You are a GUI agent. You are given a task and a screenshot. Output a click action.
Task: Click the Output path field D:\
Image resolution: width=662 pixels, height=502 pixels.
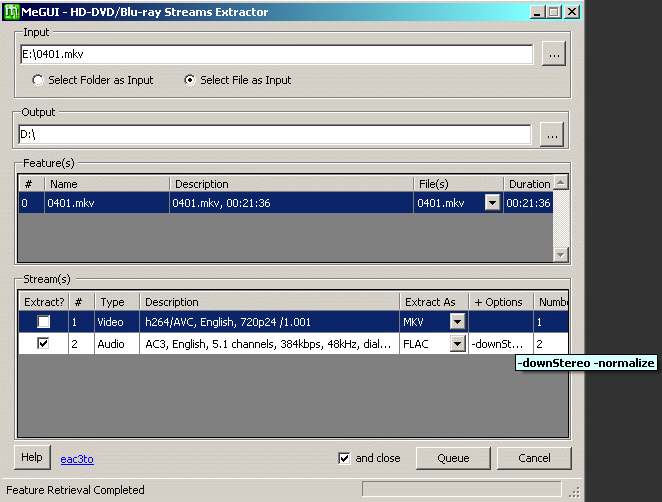(x=275, y=135)
